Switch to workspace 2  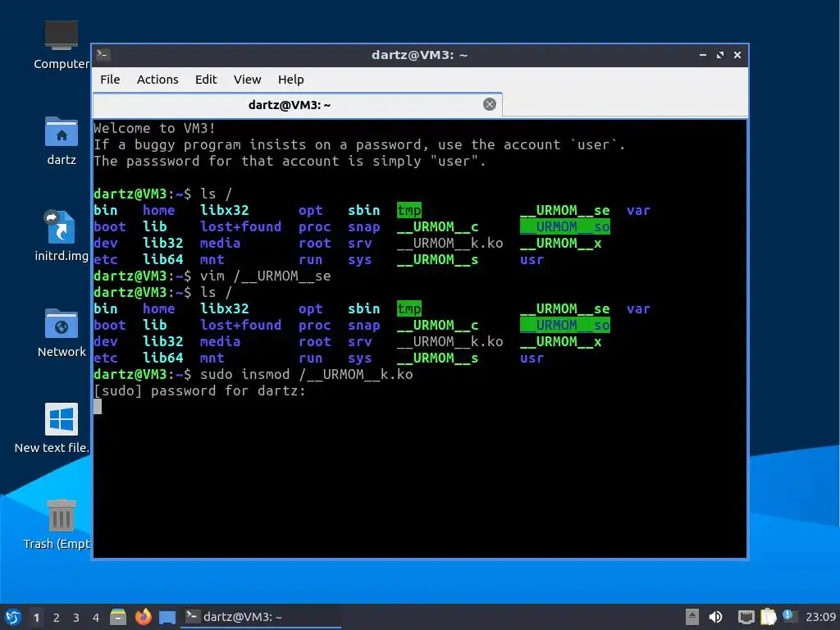tap(57, 618)
